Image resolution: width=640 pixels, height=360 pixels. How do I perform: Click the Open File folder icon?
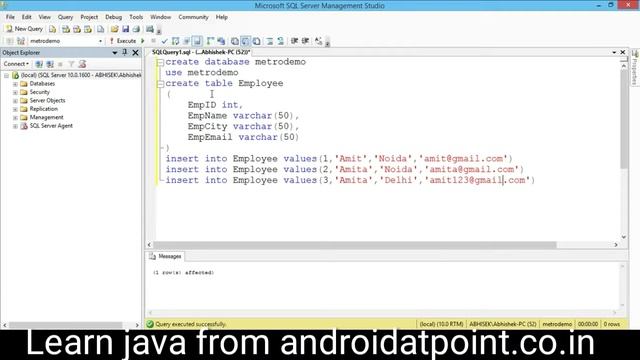click(x=114, y=29)
